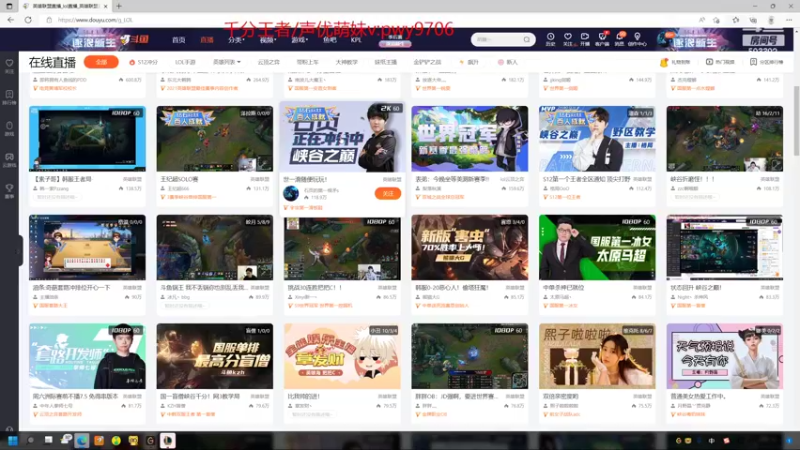Click the 分区排行榜 category ranking button

766,62
